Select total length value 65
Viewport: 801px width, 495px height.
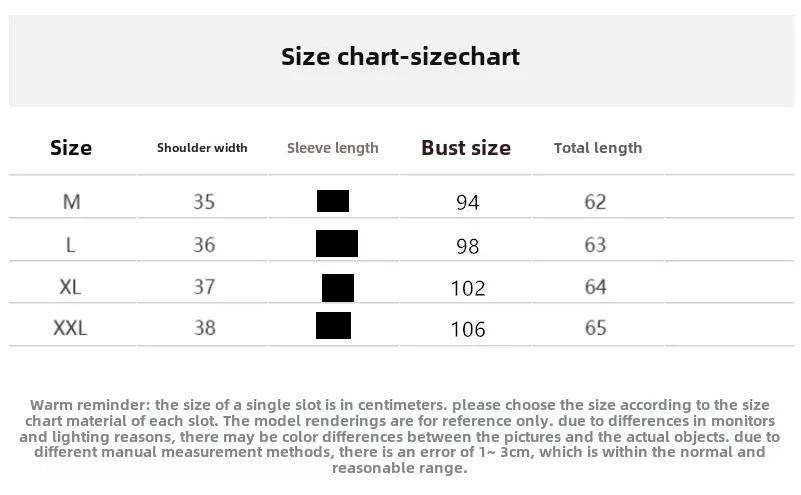[x=595, y=328]
